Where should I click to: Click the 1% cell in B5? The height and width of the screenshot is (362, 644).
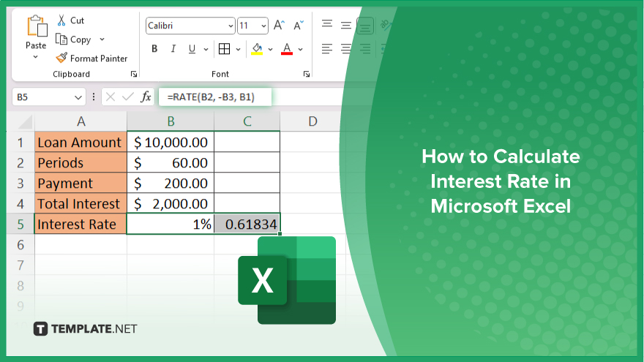tap(171, 224)
